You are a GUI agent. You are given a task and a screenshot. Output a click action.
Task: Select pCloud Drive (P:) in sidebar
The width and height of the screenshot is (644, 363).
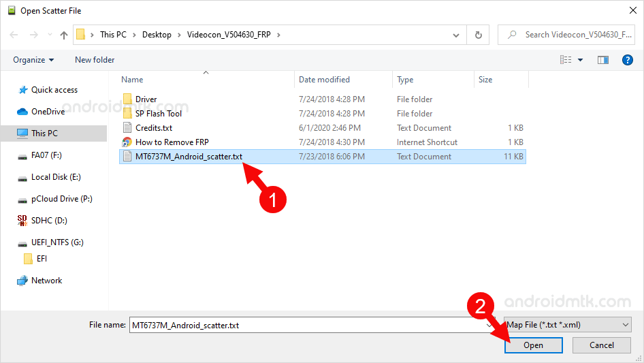pyautogui.click(x=61, y=199)
